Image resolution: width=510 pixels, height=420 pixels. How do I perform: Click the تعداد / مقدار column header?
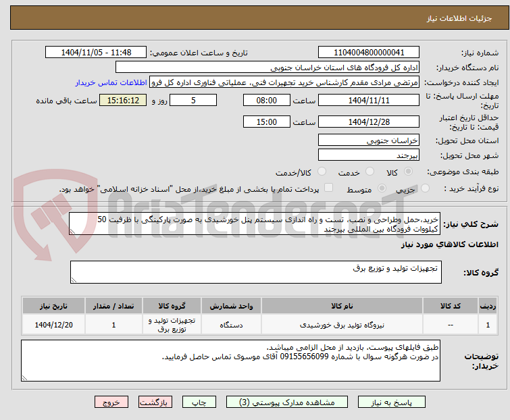click(x=113, y=306)
